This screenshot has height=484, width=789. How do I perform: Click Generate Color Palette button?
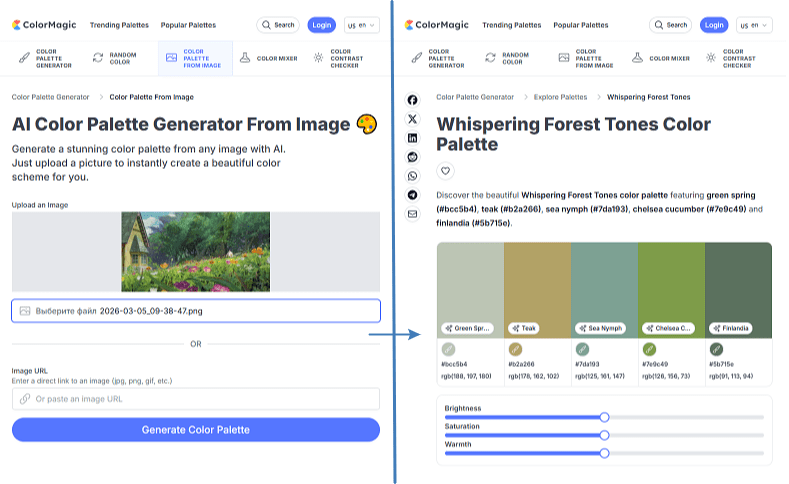(196, 430)
